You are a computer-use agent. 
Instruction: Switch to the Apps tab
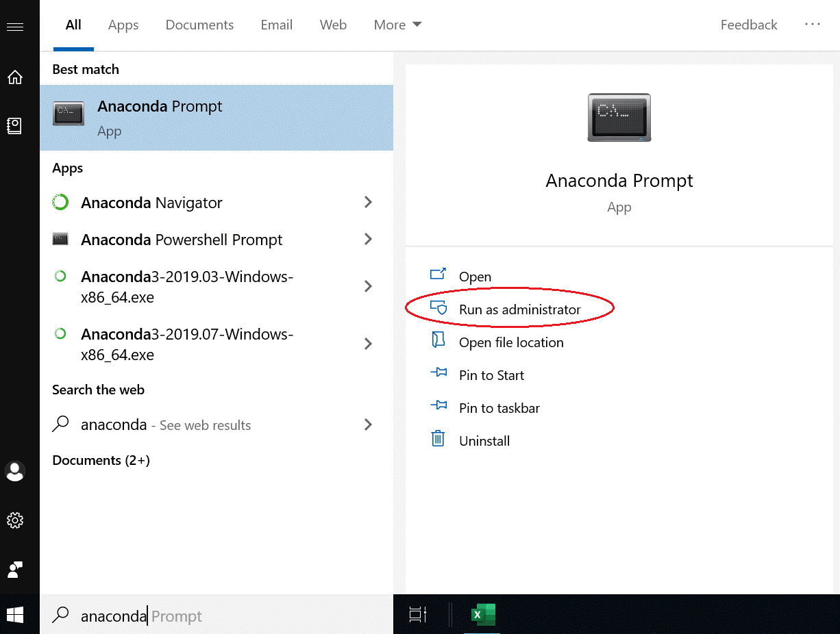(123, 25)
